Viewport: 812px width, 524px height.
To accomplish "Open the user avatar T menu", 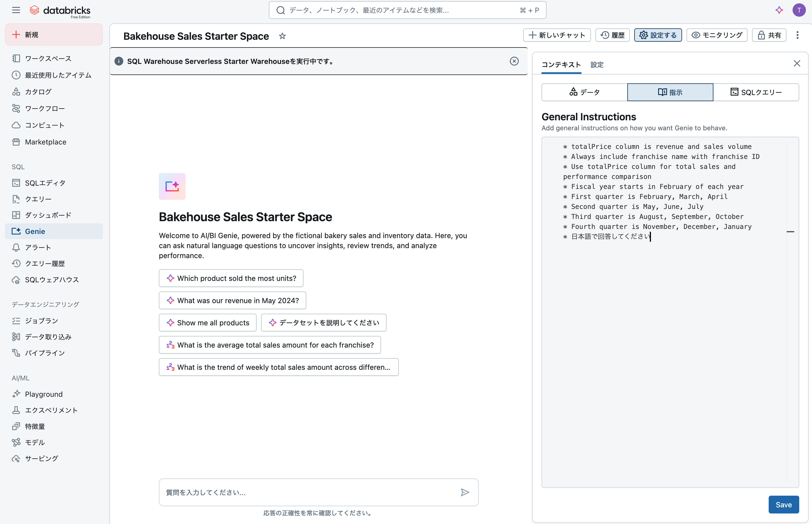I will click(799, 10).
